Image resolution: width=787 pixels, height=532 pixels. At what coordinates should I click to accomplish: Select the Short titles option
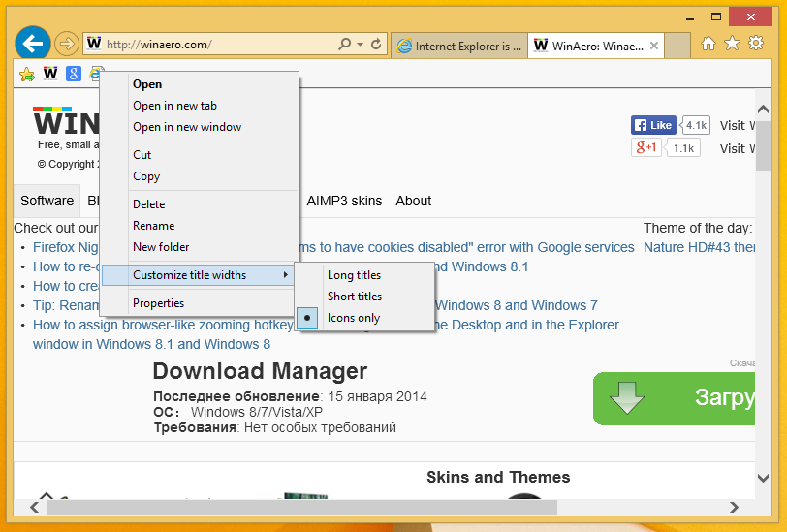tap(354, 297)
